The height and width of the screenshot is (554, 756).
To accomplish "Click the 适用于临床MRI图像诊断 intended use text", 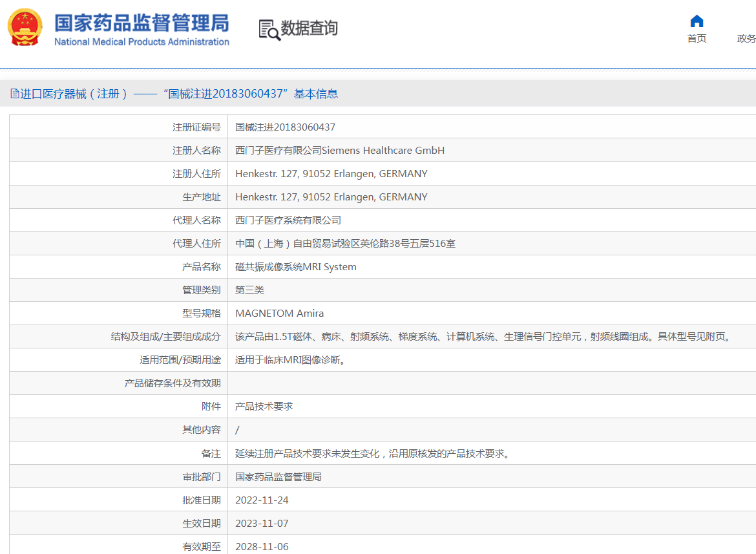I will 291,359.
